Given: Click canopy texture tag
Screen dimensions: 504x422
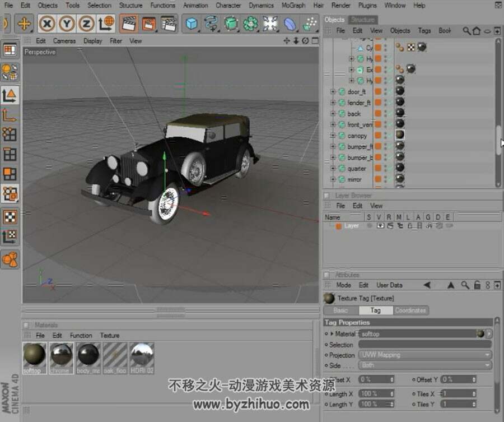Looking at the screenshot, I should (400, 135).
